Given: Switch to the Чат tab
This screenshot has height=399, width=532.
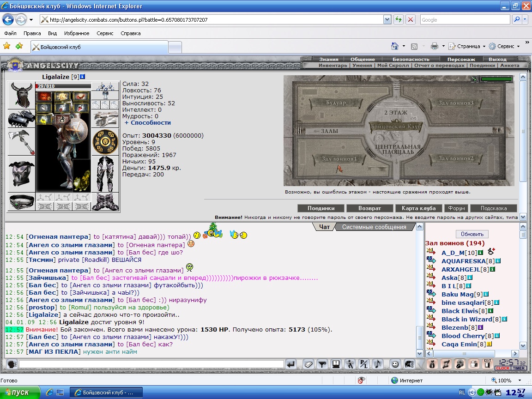Looking at the screenshot, I should tap(324, 227).
